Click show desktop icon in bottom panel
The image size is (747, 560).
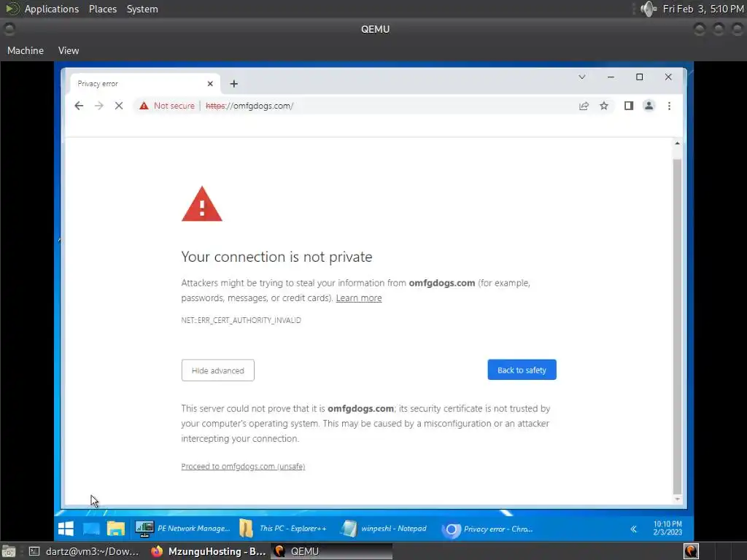pos(9,551)
